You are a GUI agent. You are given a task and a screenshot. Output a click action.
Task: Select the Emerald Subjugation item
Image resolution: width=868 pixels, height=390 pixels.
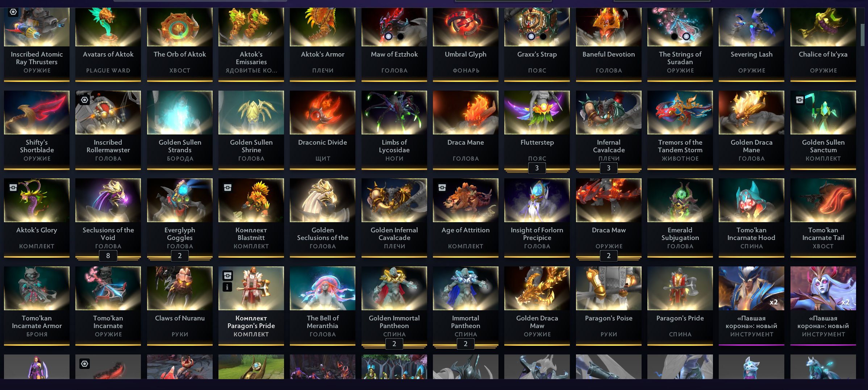point(680,217)
